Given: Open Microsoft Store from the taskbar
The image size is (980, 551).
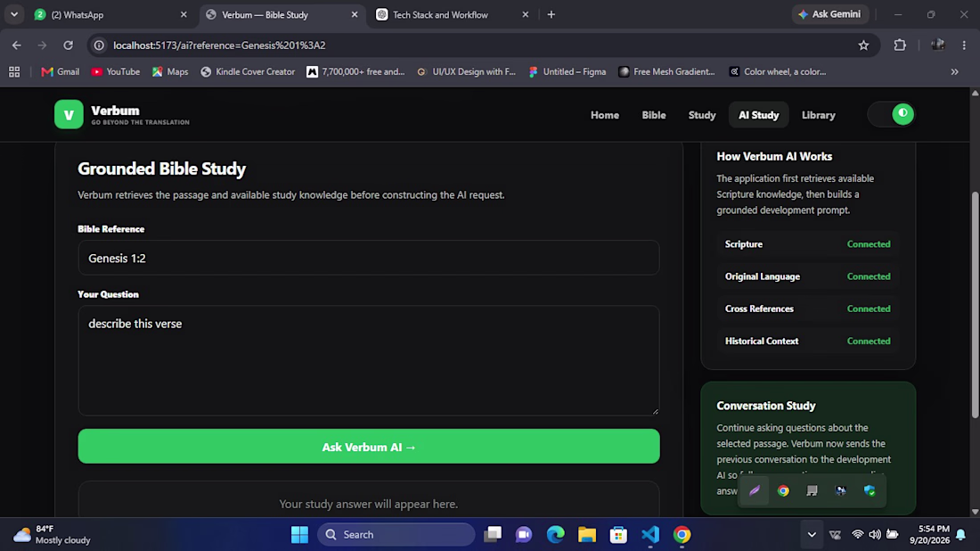Looking at the screenshot, I should click(x=618, y=535).
